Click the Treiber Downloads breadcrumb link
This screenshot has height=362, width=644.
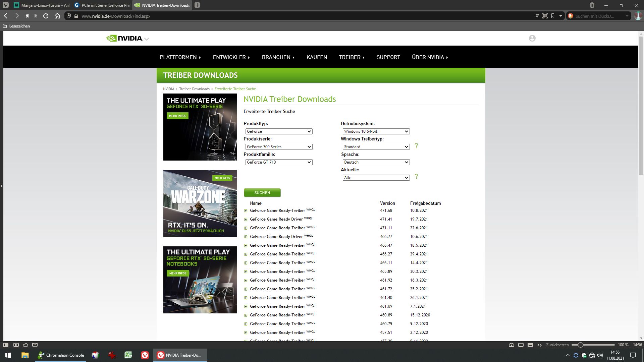coord(194,89)
